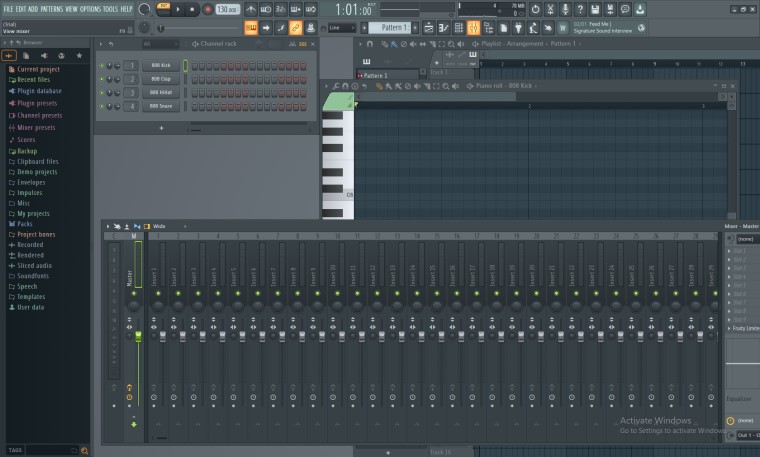Toggle the Mixer view icon
Viewport: 760px width, 457px height.
(474, 28)
